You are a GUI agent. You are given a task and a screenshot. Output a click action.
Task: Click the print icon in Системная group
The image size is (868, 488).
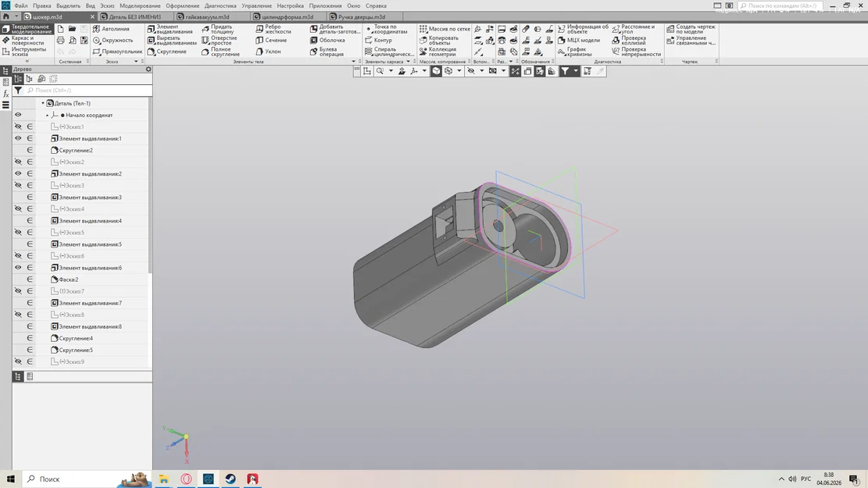(60, 41)
